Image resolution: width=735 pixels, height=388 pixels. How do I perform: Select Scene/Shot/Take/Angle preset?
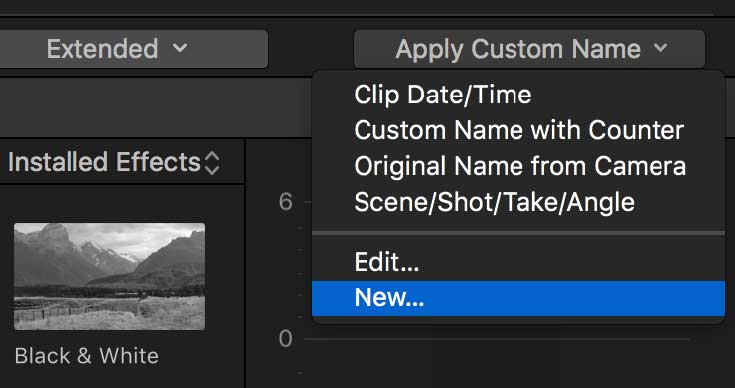518,202
